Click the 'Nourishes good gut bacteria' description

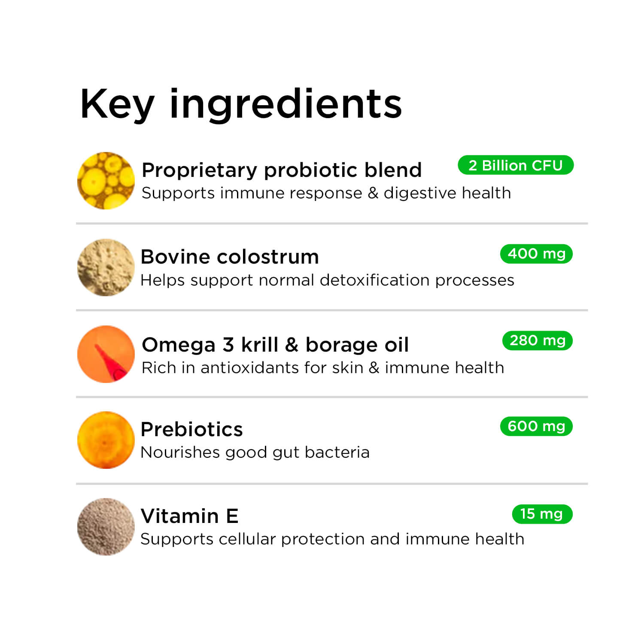[255, 453]
